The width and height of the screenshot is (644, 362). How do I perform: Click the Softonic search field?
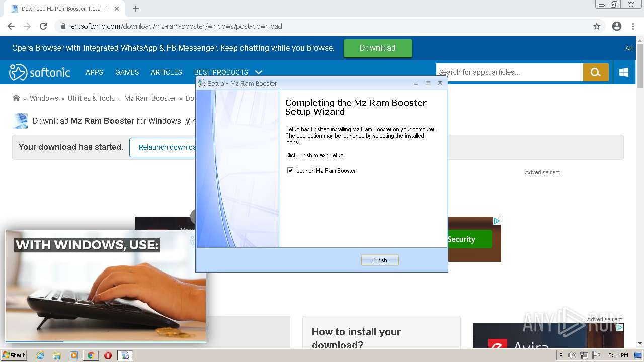tap(509, 72)
